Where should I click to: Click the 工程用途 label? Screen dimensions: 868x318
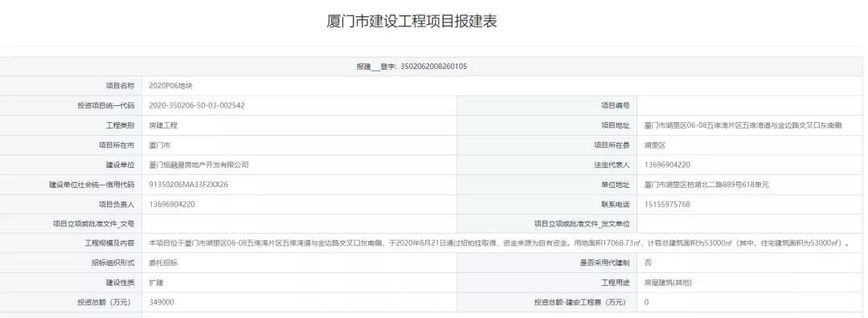tap(616, 283)
